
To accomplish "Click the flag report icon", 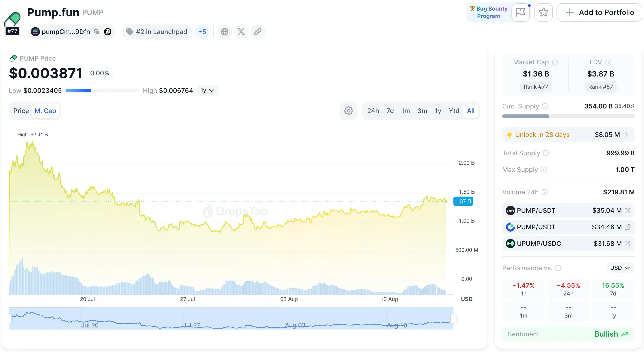I will [x=520, y=12].
